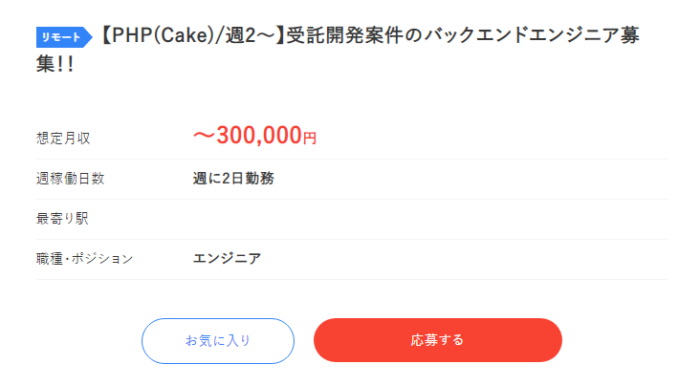
Task: Click the red 応募する apply button
Action: (438, 340)
